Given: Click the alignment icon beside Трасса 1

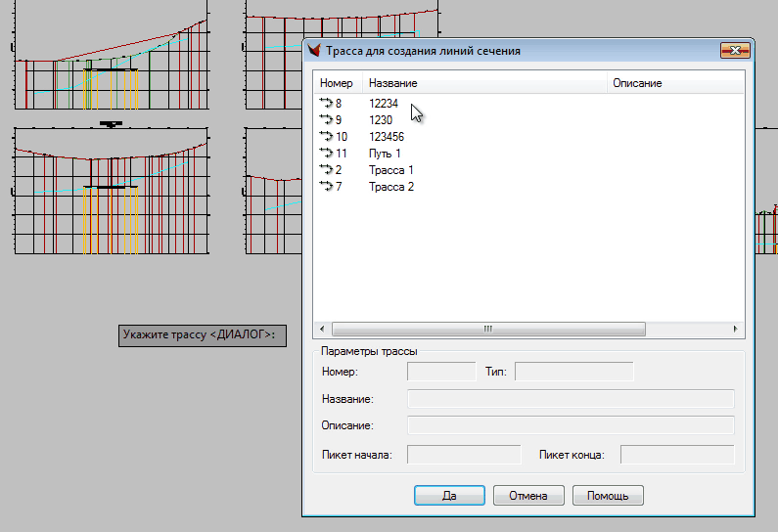Looking at the screenshot, I should click(x=326, y=170).
